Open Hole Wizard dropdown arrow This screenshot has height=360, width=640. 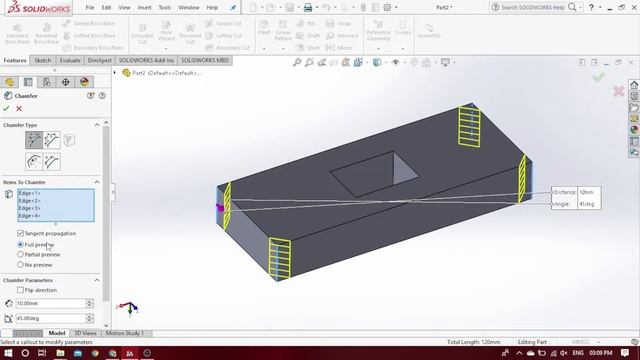tap(166, 49)
